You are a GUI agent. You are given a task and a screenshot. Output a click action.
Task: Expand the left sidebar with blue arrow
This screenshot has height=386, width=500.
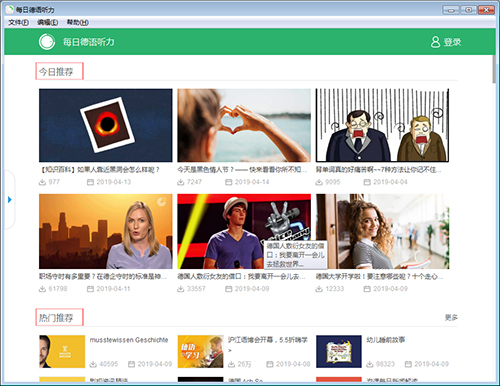click(10, 200)
